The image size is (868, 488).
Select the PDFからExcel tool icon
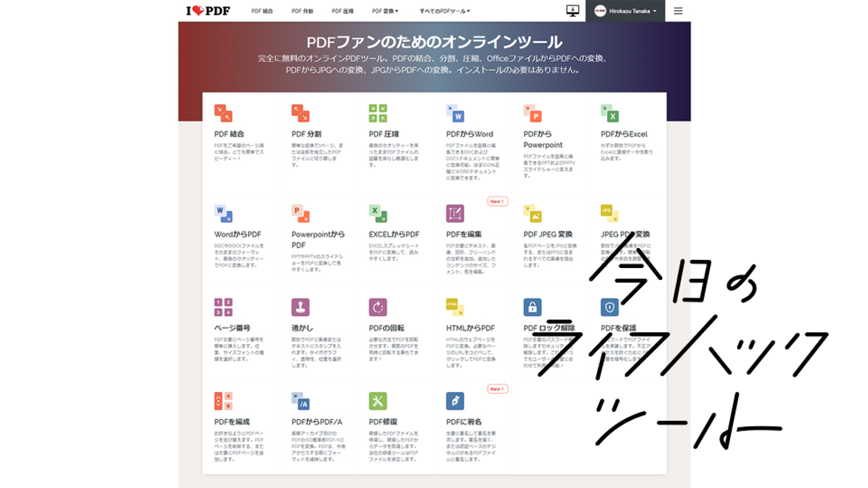pyautogui.click(x=610, y=112)
